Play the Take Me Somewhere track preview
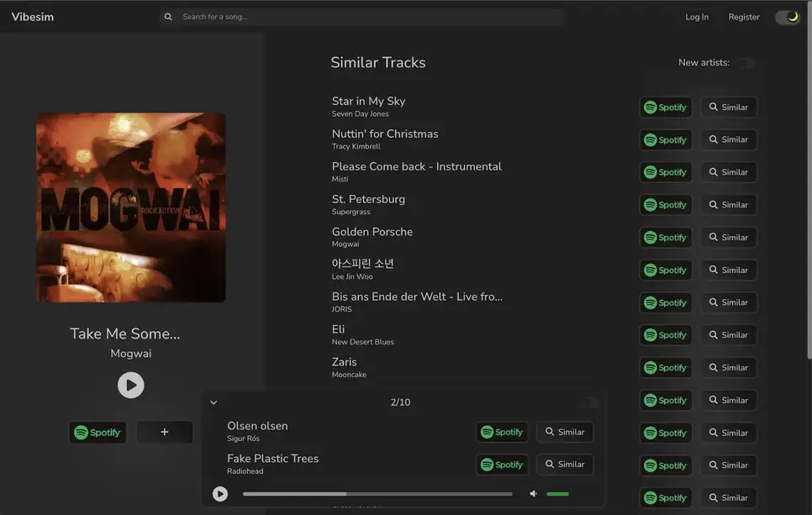This screenshot has width=812, height=515. point(130,385)
